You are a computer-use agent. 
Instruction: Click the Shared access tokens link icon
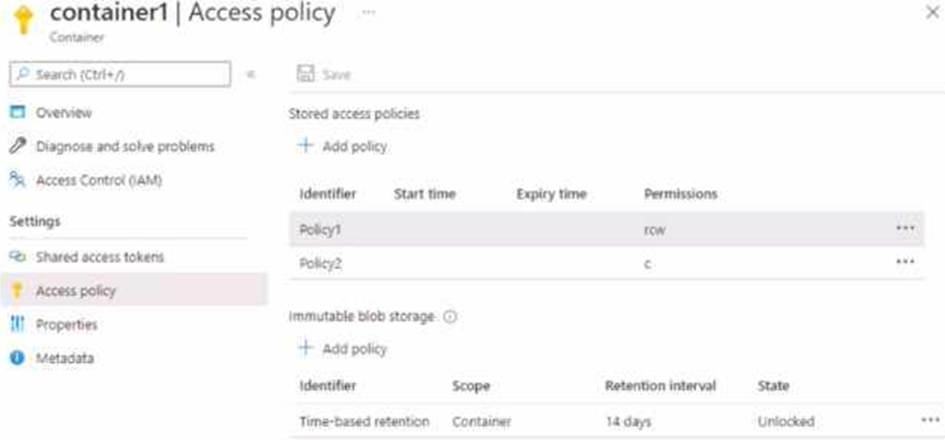(x=17, y=257)
